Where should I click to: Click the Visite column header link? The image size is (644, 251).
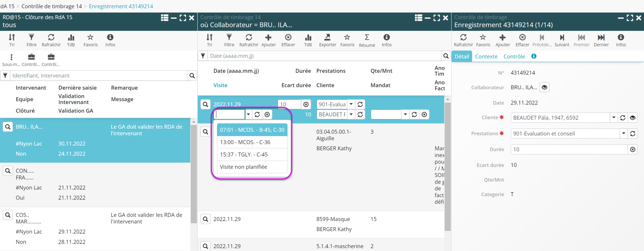[220, 85]
